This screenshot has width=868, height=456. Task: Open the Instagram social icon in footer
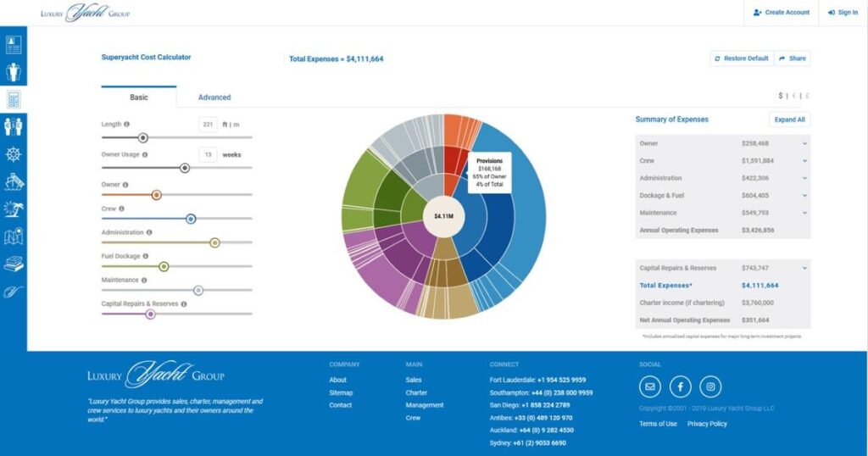(710, 386)
